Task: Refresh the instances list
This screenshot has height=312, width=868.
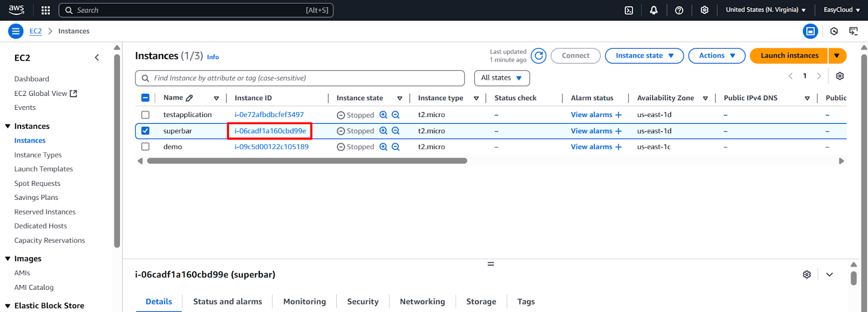Action: (539, 56)
